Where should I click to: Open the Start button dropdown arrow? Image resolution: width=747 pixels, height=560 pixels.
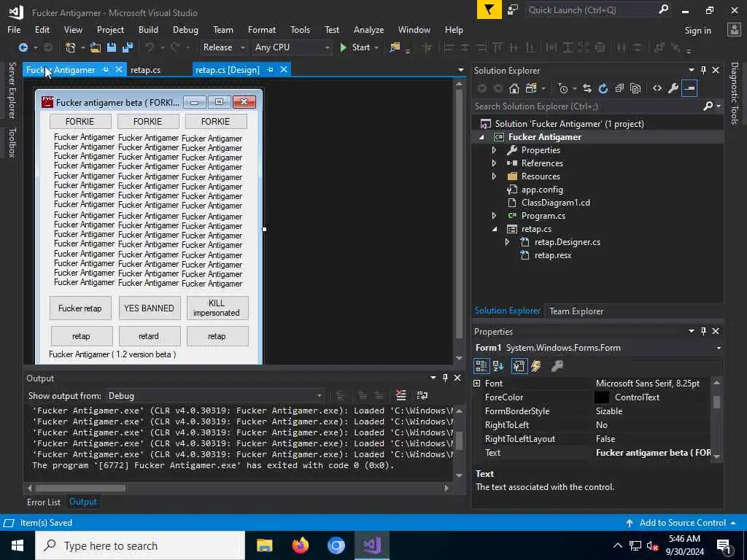click(377, 47)
